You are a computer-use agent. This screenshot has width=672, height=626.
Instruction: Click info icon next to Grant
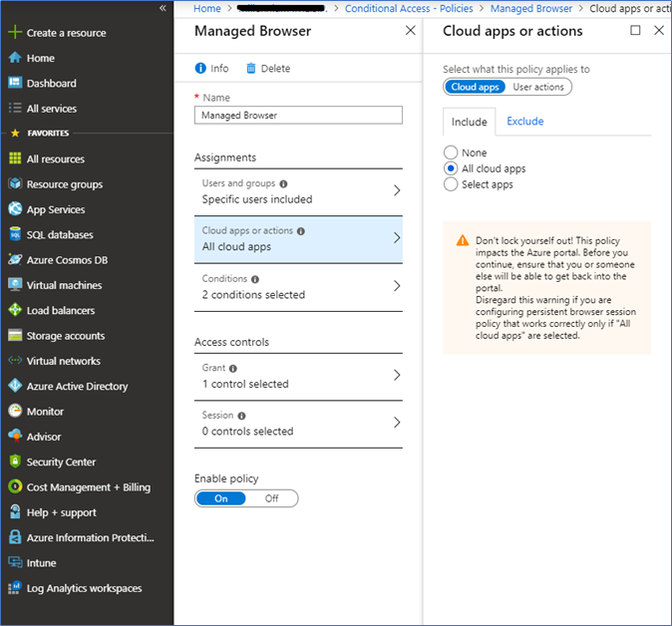pos(232,369)
